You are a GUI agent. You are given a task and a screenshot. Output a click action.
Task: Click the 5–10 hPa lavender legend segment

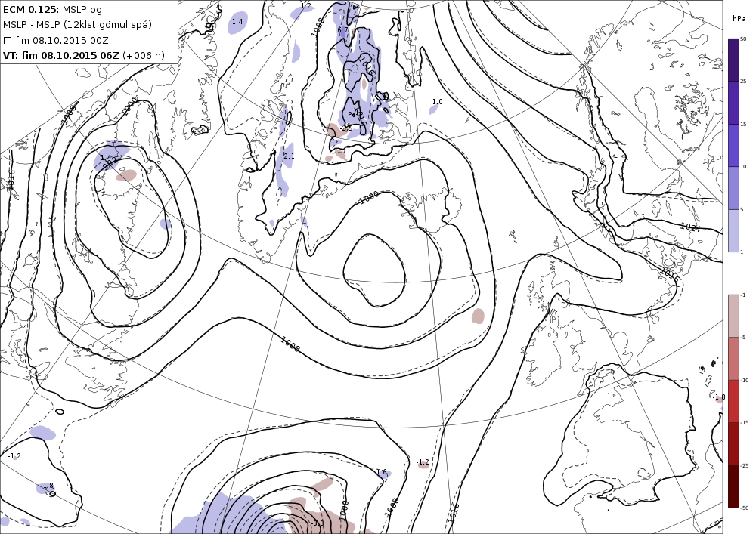pos(733,188)
